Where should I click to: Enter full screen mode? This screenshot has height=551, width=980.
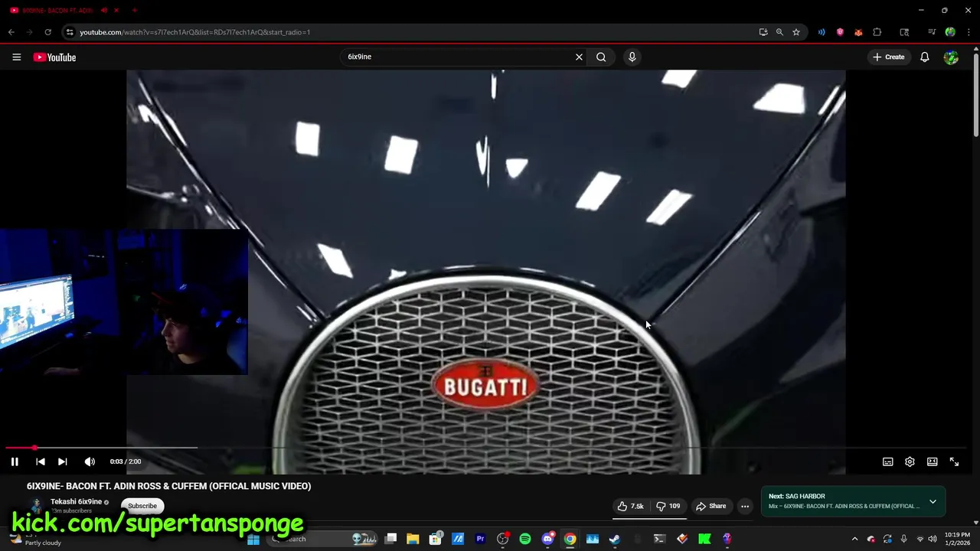(954, 461)
